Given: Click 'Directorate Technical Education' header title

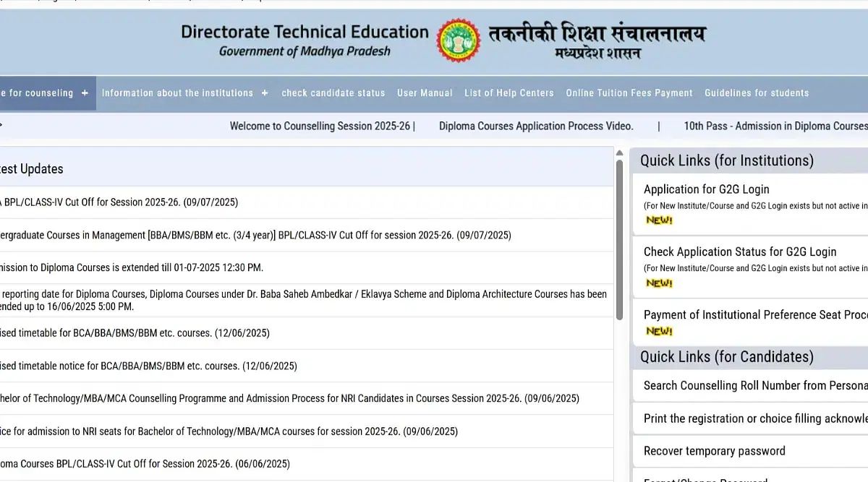Looking at the screenshot, I should (x=305, y=32).
